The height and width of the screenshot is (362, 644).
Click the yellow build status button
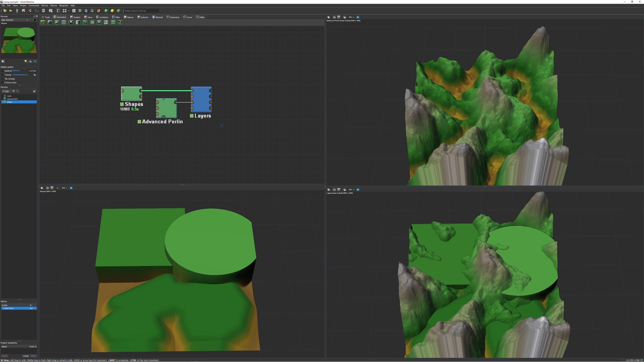[x=112, y=11]
